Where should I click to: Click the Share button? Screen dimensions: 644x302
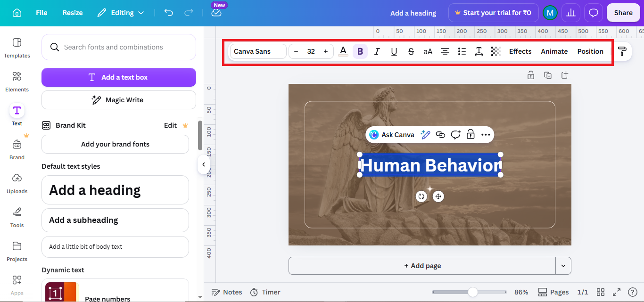(623, 13)
